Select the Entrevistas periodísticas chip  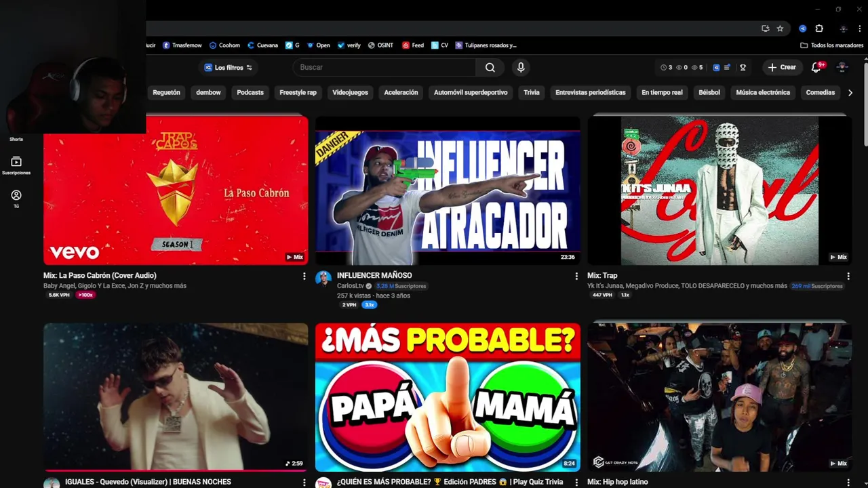590,92
